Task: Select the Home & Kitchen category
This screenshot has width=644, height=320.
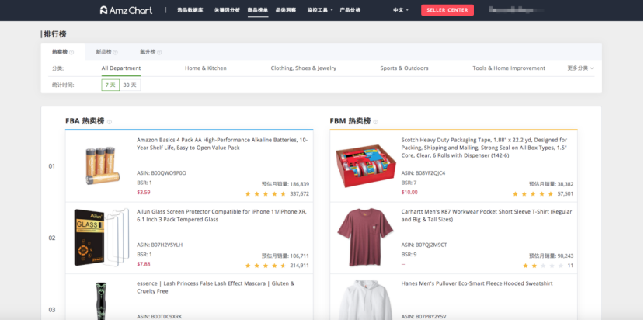Action: (206, 68)
